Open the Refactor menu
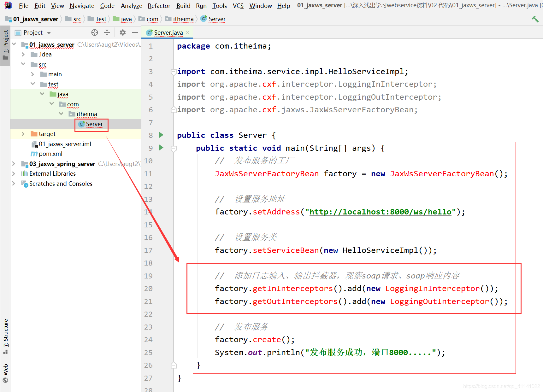543x392 pixels. tap(159, 6)
